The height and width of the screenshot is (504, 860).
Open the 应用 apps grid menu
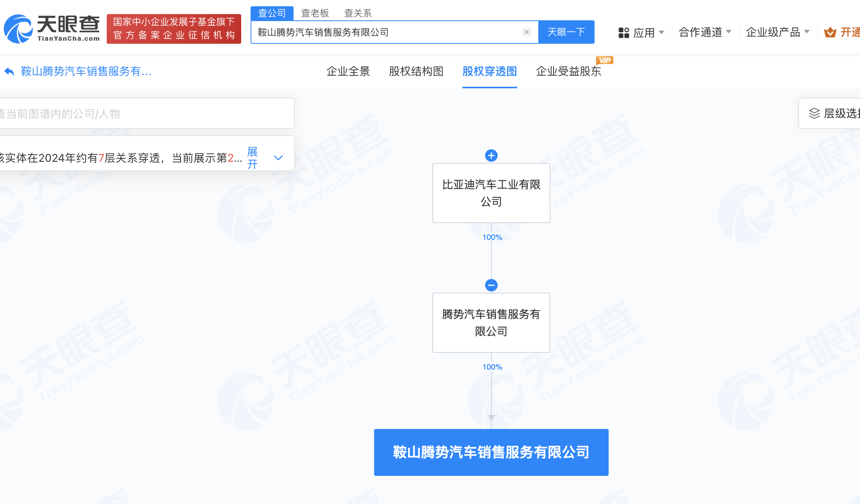[x=641, y=32]
